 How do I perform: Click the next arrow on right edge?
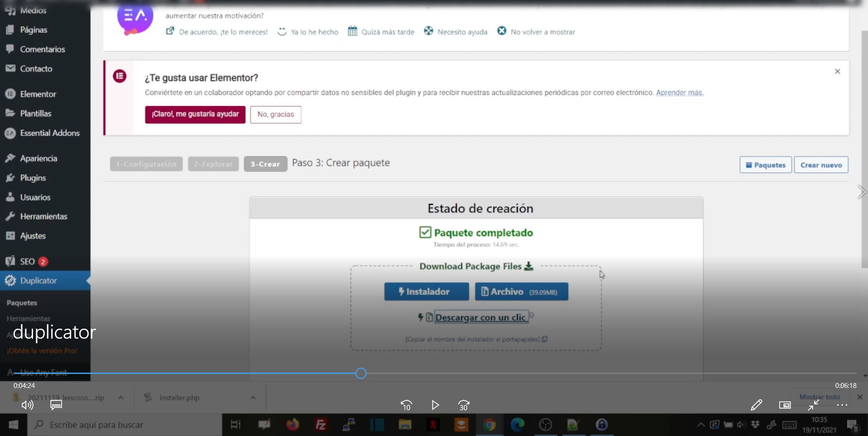point(861,192)
